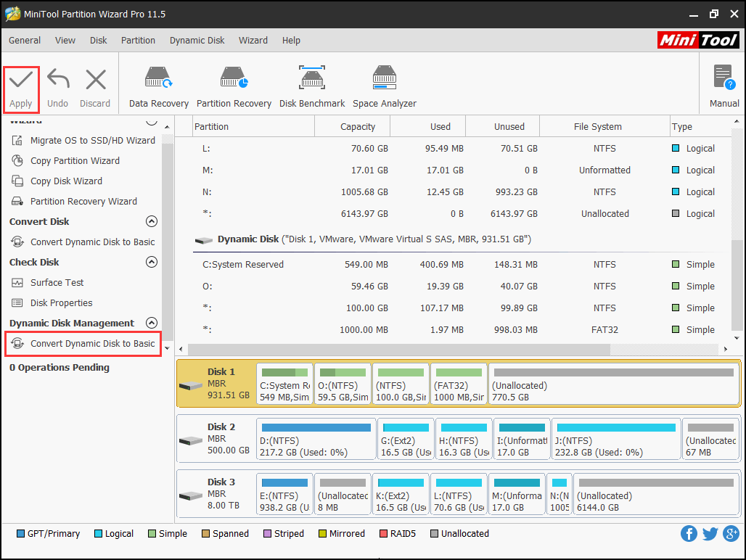
Task: Click the Discard X icon
Action: coord(96,79)
